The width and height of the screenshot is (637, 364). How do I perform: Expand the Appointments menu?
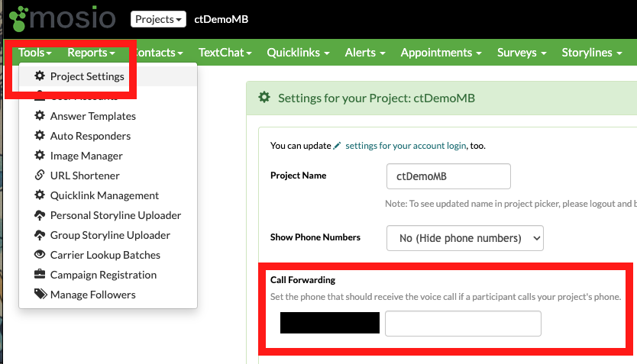(x=441, y=53)
